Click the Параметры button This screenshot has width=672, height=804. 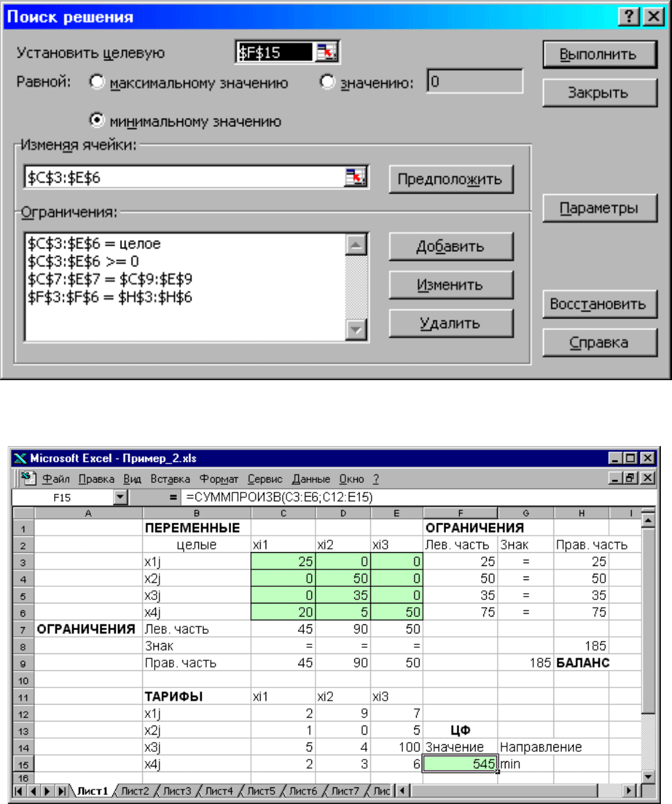(x=599, y=208)
